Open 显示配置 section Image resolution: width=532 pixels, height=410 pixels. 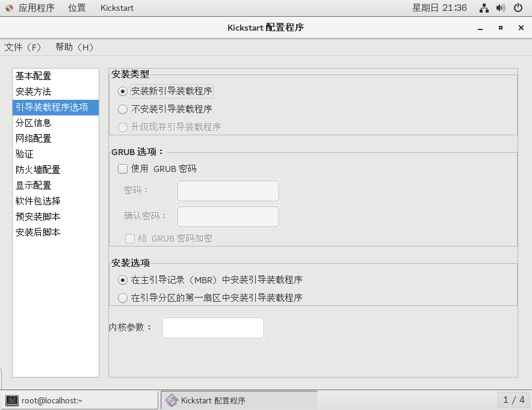click(x=55, y=185)
